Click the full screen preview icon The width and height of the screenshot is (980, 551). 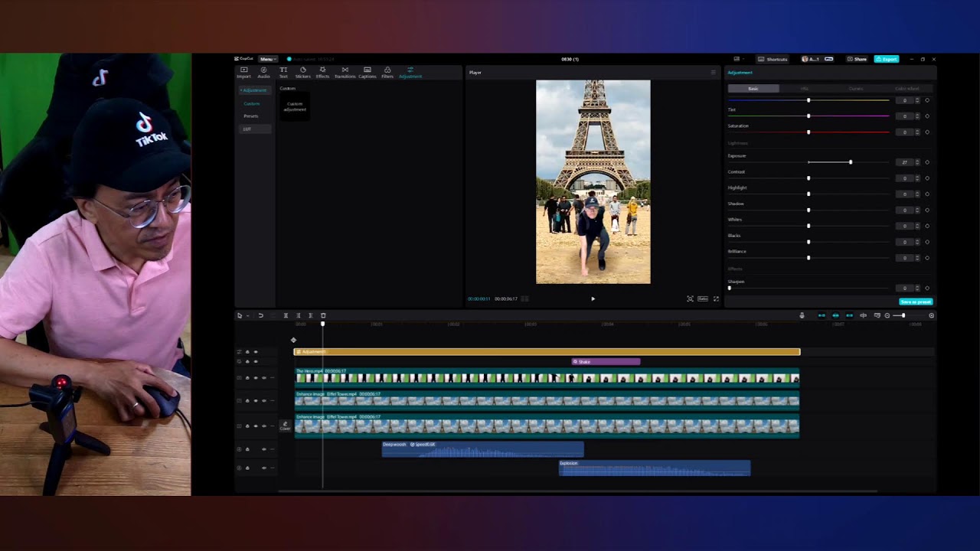pos(717,298)
